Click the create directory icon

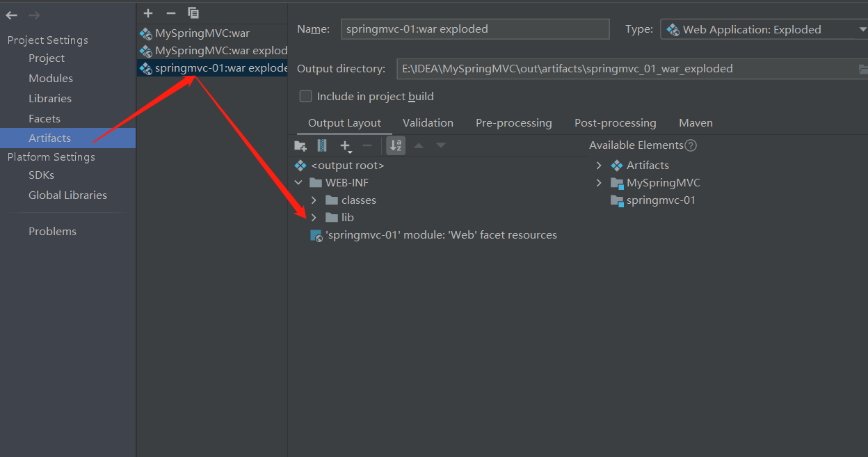[300, 145]
